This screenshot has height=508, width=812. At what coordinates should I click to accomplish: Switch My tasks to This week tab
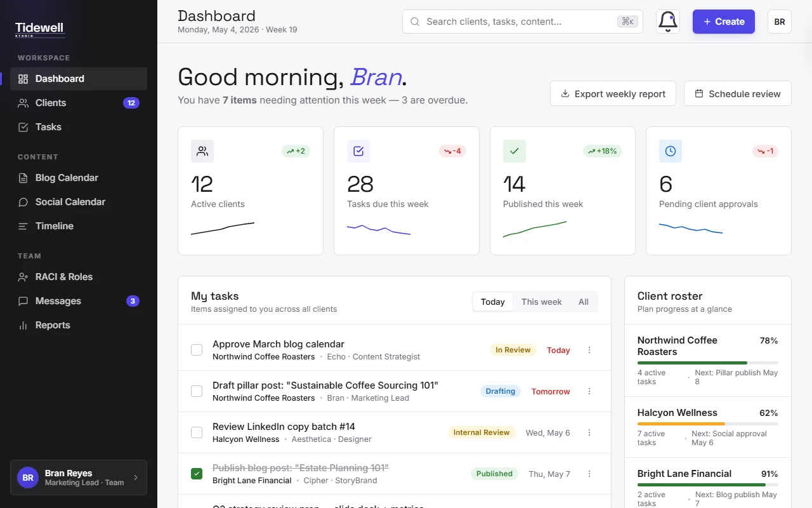coord(542,302)
